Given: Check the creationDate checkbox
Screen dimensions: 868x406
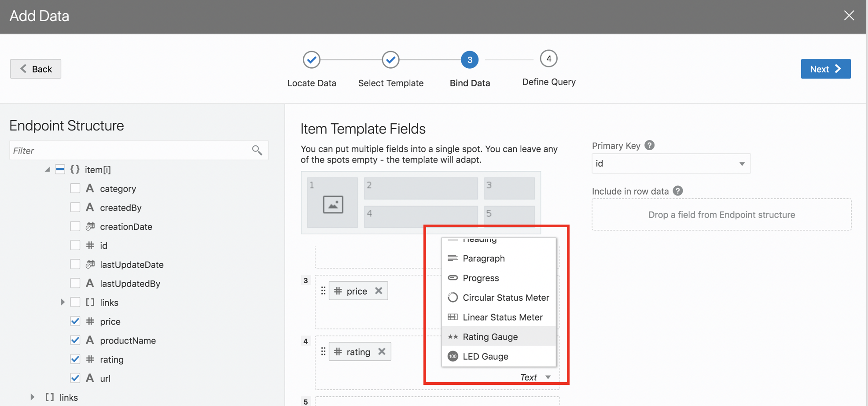Looking at the screenshot, I should 75,226.
